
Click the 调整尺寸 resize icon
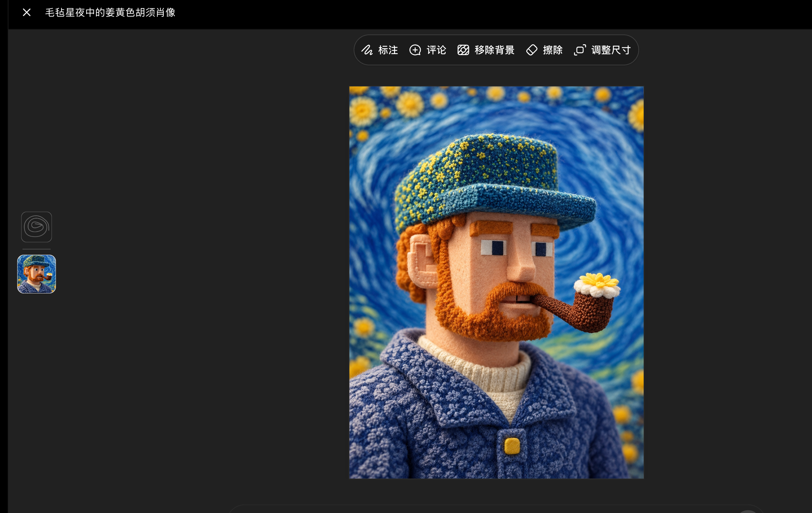click(x=580, y=50)
